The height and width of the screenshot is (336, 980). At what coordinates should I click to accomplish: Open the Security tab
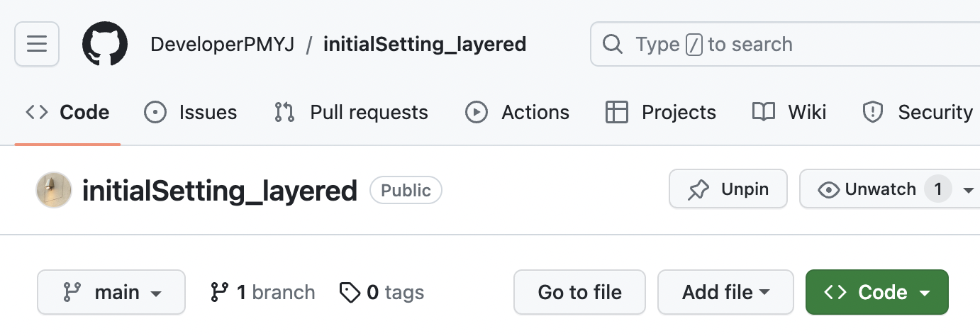tap(917, 112)
